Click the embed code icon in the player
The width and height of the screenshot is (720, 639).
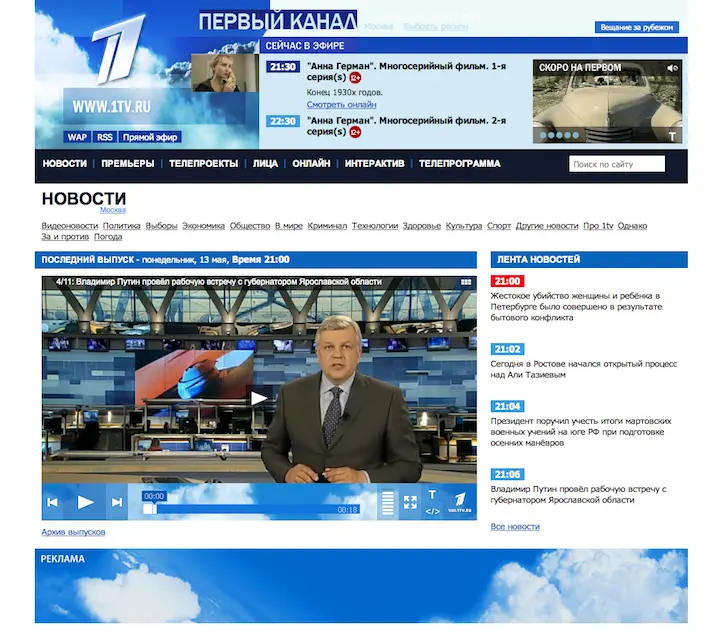pos(433,511)
